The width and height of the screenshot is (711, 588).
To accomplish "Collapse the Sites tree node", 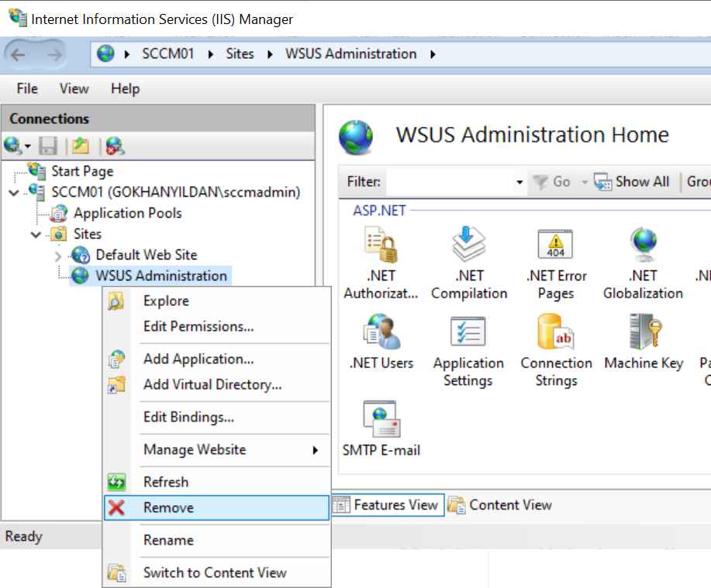I will [36, 235].
